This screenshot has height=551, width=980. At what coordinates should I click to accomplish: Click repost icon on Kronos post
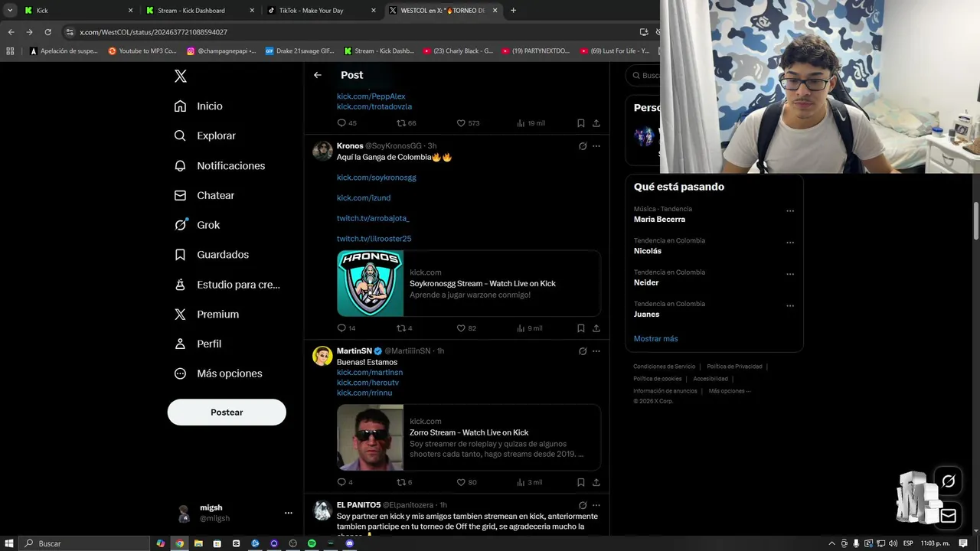point(400,328)
